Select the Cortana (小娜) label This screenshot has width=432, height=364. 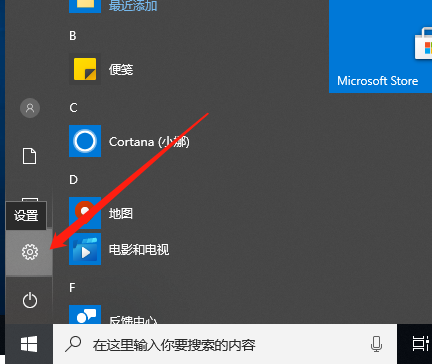pyautogui.click(x=149, y=142)
